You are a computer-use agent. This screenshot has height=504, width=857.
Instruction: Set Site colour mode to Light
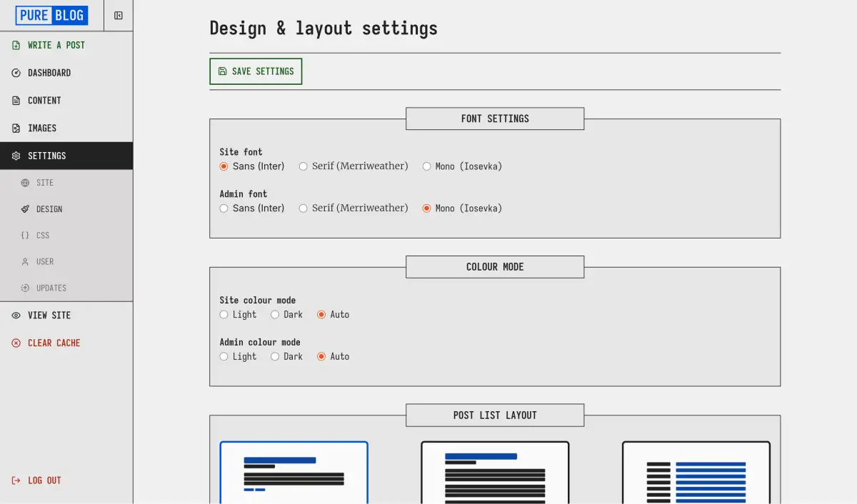(224, 315)
